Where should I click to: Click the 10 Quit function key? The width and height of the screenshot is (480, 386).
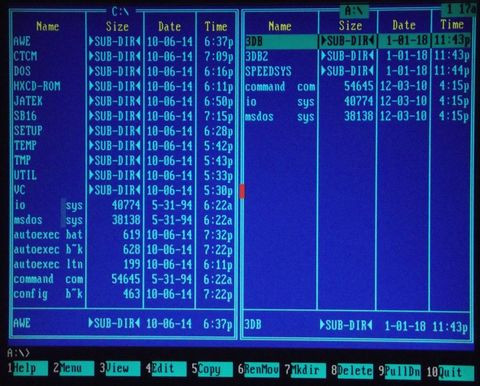coord(450,372)
